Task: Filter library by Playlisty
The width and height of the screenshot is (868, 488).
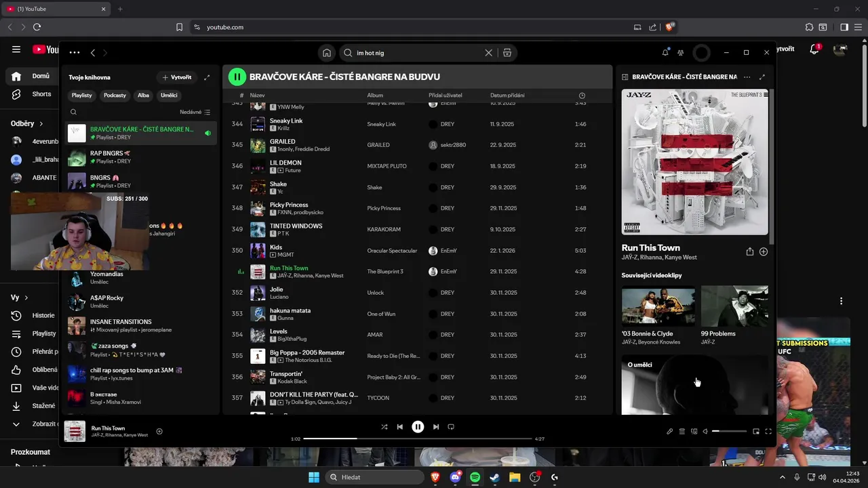Action: pos(82,96)
